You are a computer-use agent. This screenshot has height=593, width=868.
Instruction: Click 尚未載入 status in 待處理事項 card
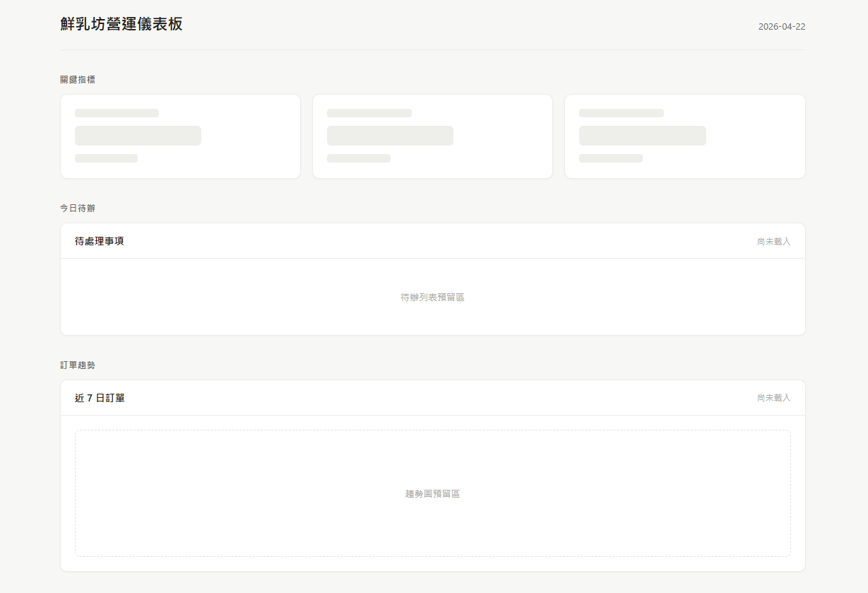(773, 242)
